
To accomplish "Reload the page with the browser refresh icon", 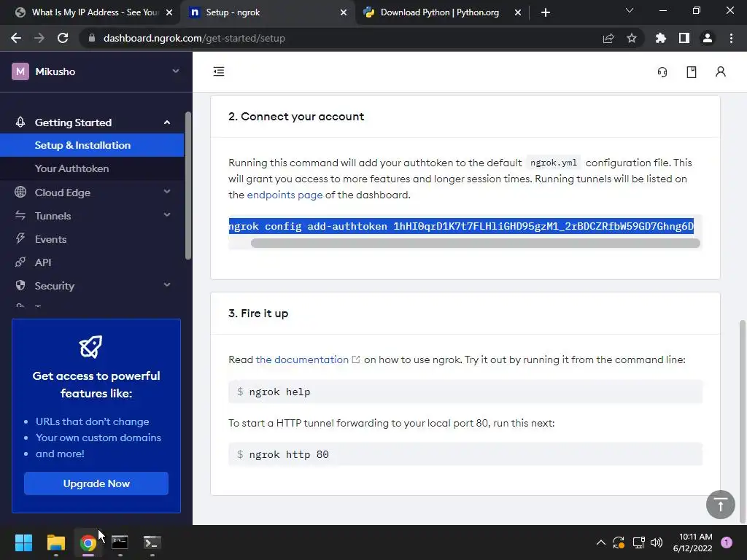I will tap(63, 38).
